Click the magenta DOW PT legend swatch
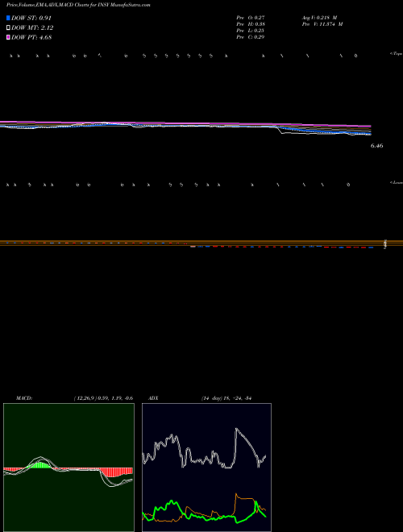Viewport: 403px width, 532px height. (8, 38)
